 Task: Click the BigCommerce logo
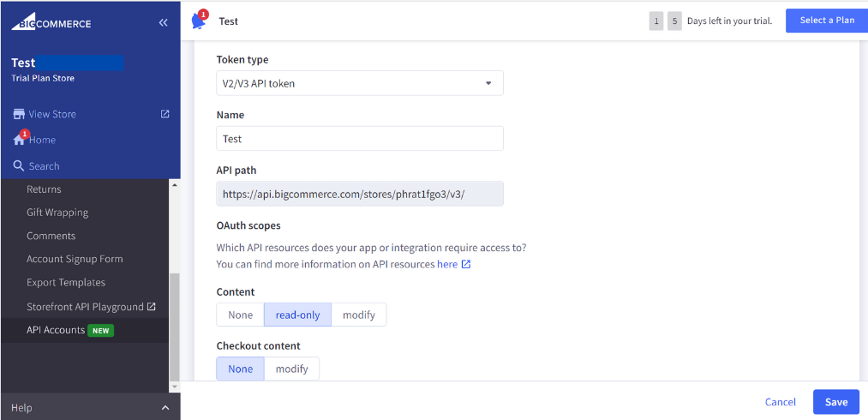pos(51,23)
